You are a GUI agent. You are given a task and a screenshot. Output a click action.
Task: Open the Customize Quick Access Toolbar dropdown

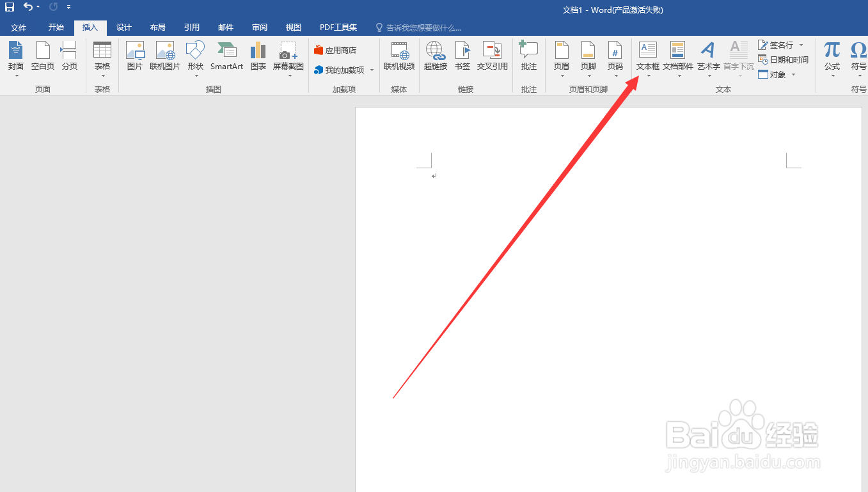pyautogui.click(x=68, y=7)
